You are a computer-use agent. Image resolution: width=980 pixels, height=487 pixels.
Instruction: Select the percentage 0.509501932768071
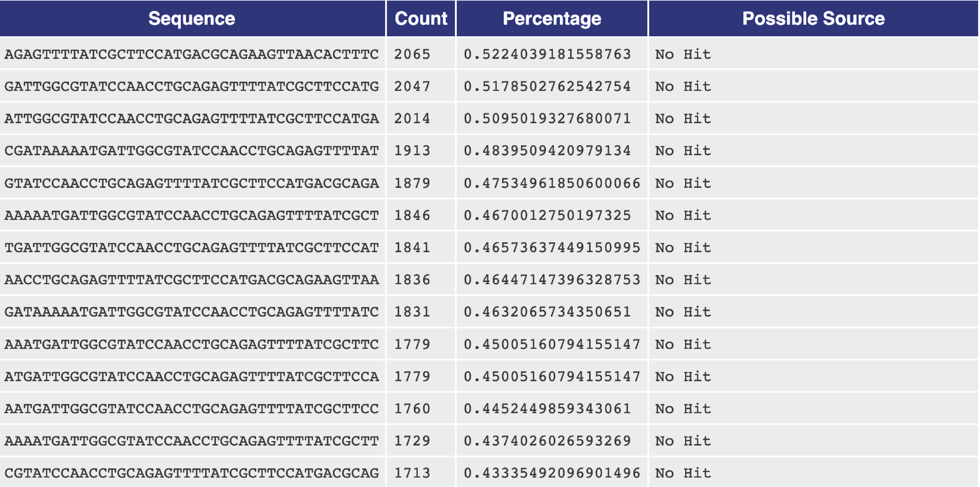pos(547,119)
